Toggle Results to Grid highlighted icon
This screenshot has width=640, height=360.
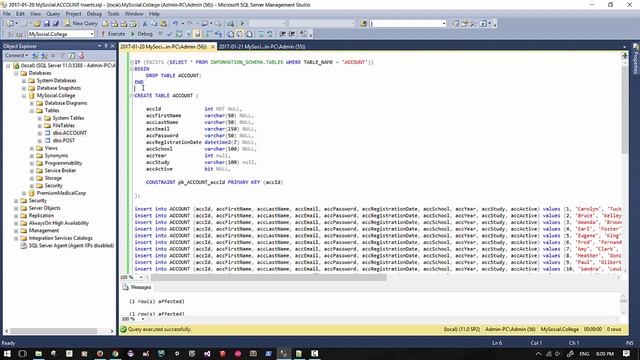coord(197,34)
